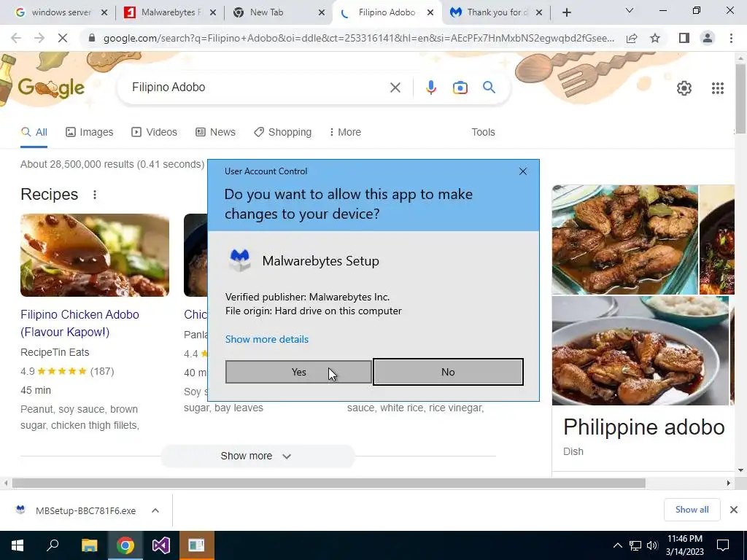
Task: Open Filipino Chicken Adobo (Flavour Kapow!) link
Action: (80, 323)
